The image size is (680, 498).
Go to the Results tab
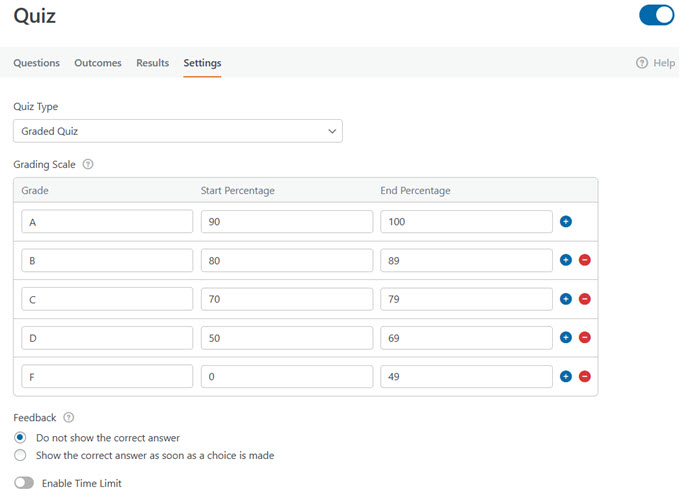click(152, 63)
